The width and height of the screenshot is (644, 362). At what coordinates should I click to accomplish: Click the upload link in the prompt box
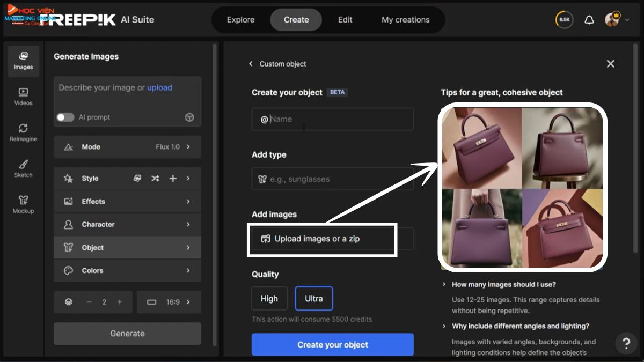coord(160,88)
